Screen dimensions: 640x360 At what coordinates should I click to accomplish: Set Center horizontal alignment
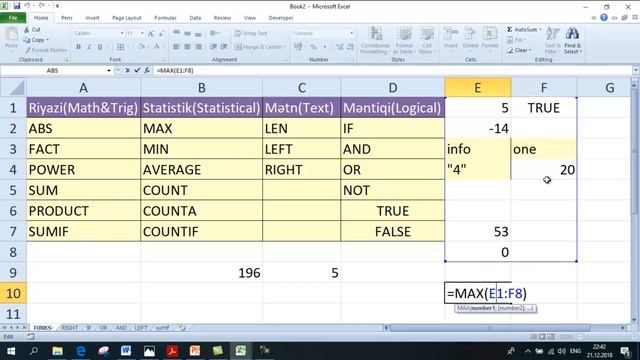(x=187, y=47)
